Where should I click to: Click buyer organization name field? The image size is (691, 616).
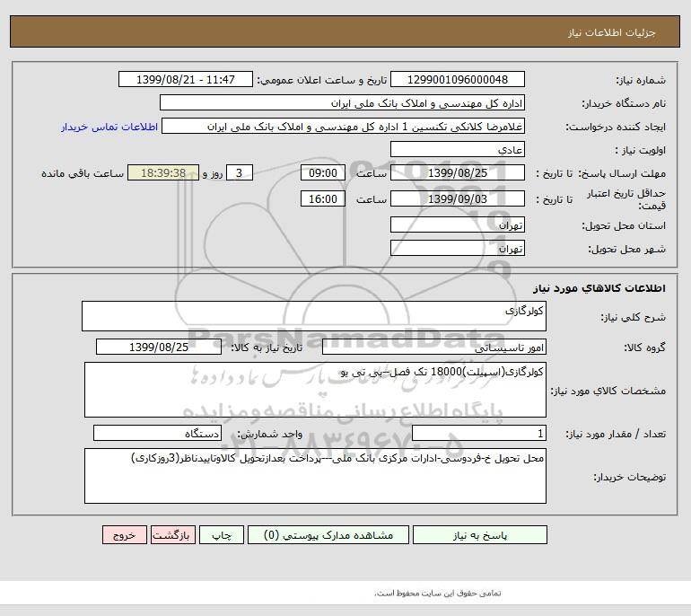click(x=342, y=102)
